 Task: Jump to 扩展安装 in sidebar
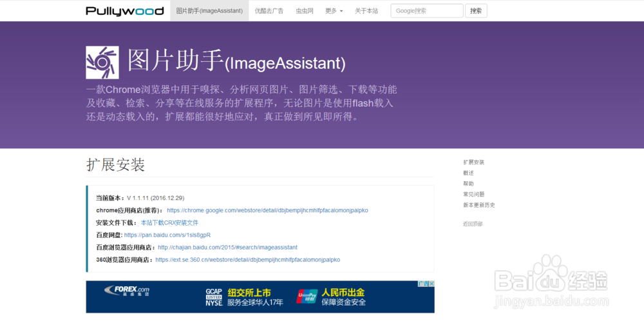473,162
